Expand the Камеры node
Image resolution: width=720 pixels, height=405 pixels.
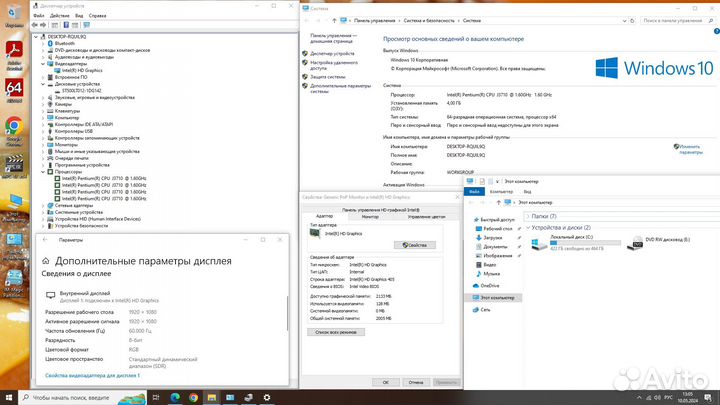point(43,104)
